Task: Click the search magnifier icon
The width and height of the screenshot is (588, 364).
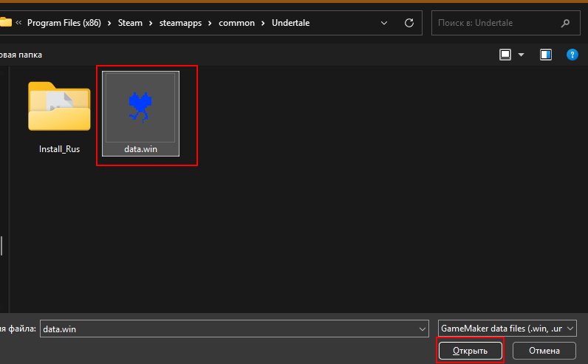Action: [565, 23]
